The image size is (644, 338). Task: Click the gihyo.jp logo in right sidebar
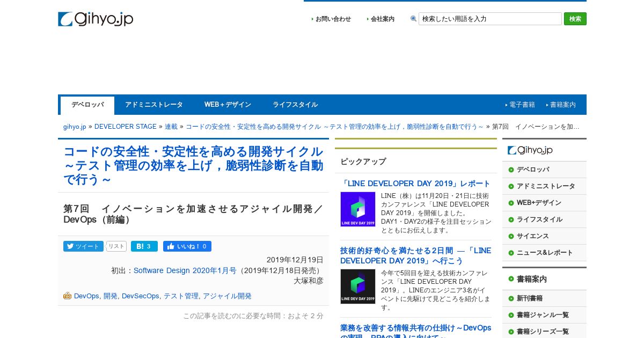pos(530,150)
